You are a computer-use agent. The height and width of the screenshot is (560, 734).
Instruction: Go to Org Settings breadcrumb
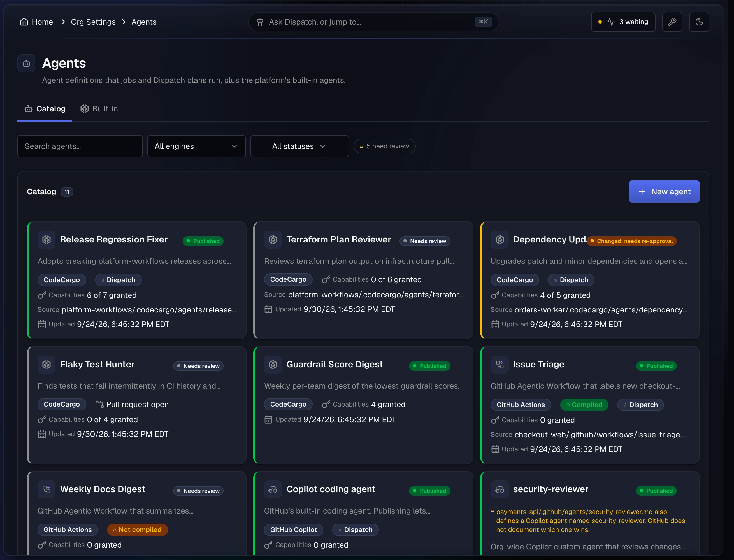coord(93,22)
